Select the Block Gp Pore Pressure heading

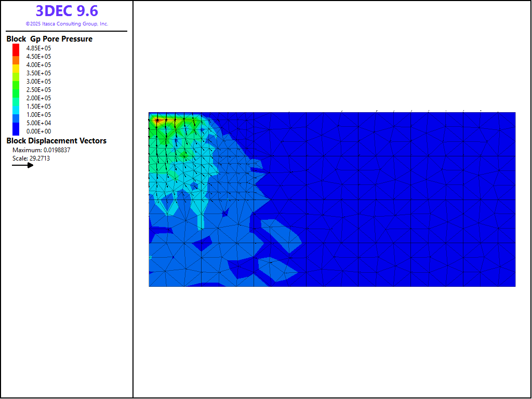pyautogui.click(x=49, y=39)
